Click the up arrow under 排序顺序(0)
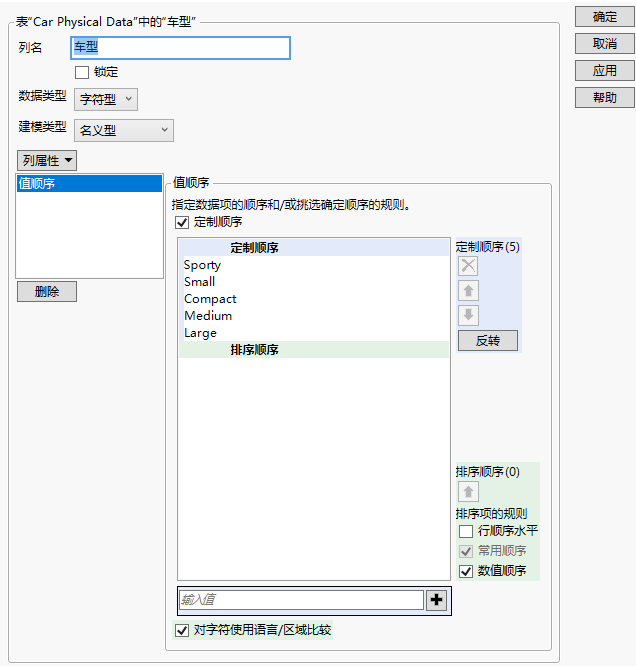 point(468,492)
